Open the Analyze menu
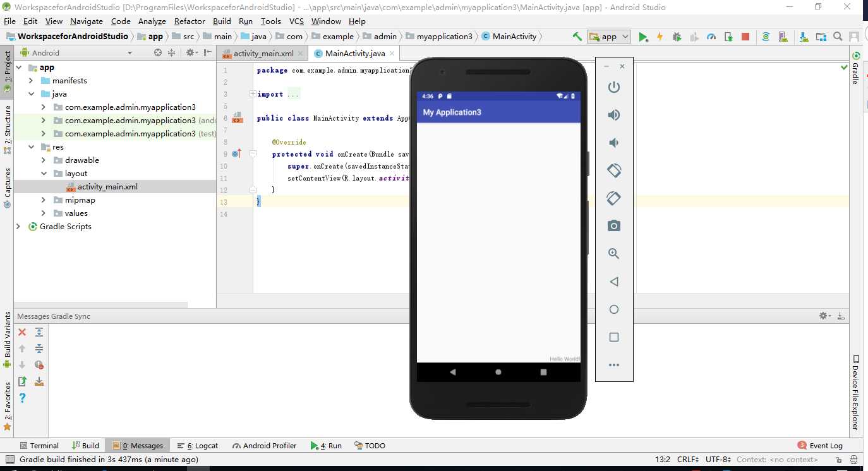Image resolution: width=868 pixels, height=471 pixels. [152, 21]
